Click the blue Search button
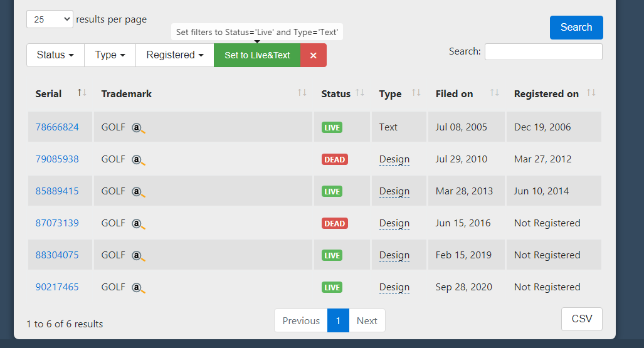The height and width of the screenshot is (348, 644). coord(576,28)
